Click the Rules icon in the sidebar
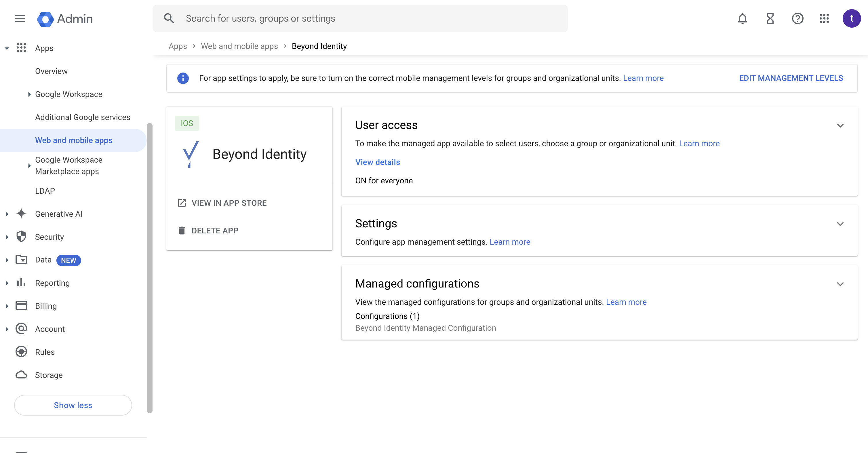 pyautogui.click(x=21, y=351)
